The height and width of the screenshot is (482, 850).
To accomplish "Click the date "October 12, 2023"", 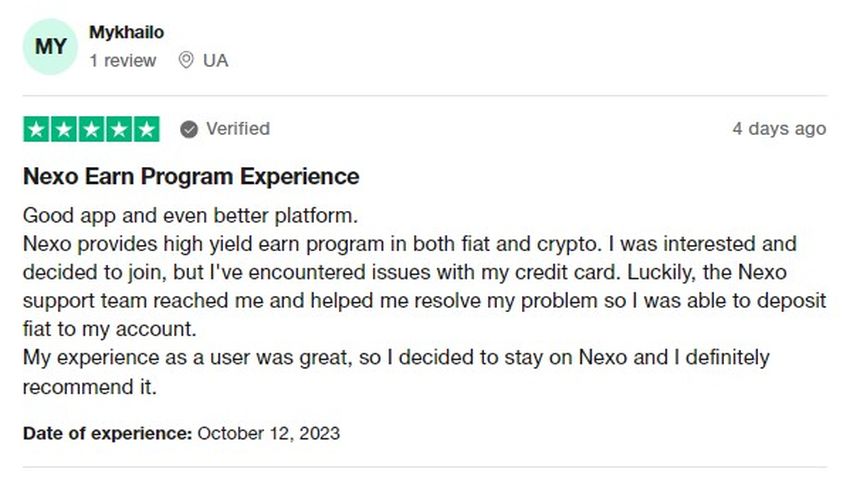I will click(268, 434).
